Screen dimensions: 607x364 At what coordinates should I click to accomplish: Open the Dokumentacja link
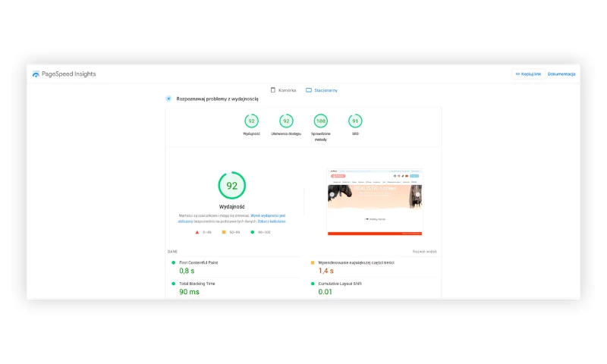[561, 74]
